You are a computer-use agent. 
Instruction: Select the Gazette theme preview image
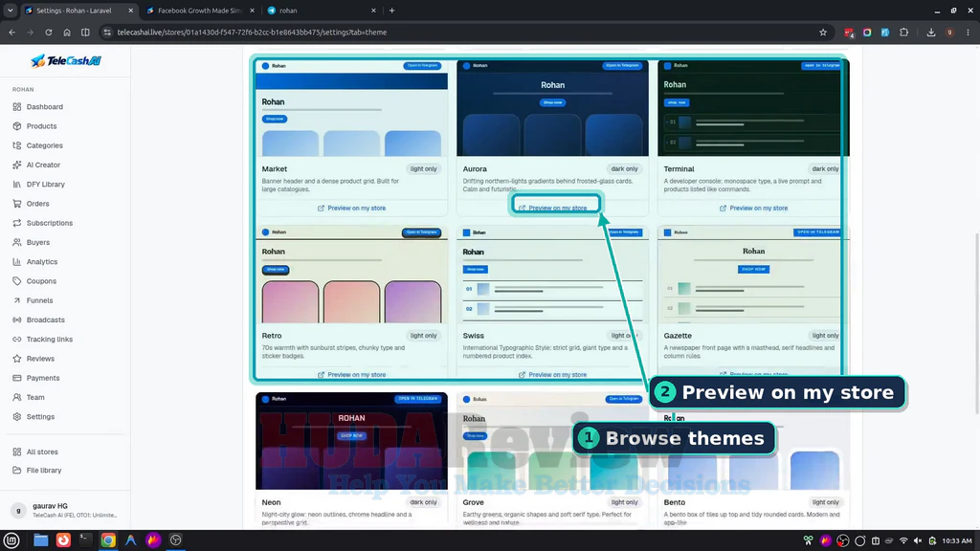point(754,275)
